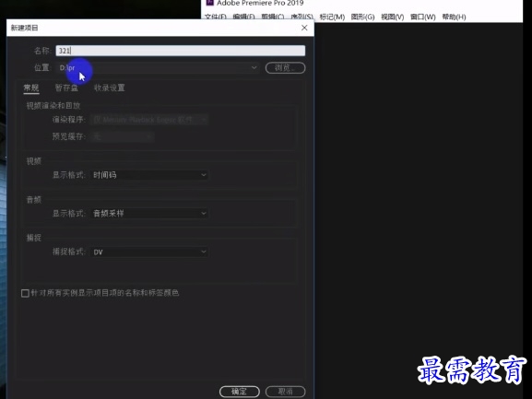This screenshot has width=532, height=399.
Task: Switch to the 暂存盘 tab
Action: (x=66, y=88)
